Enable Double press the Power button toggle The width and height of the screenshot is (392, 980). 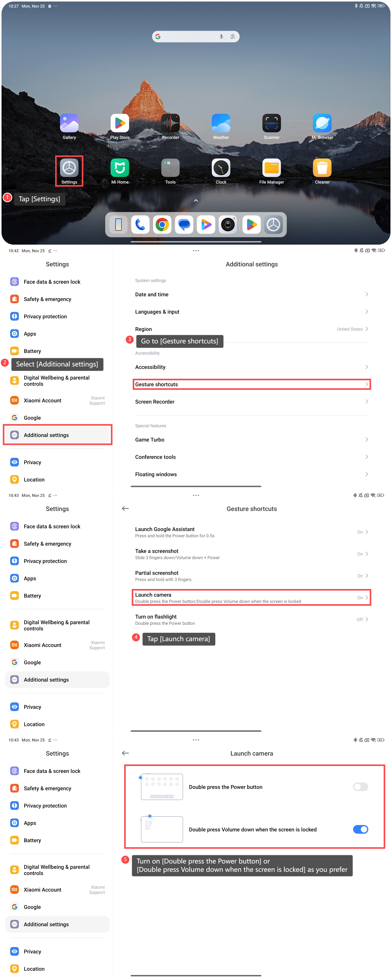[360, 787]
